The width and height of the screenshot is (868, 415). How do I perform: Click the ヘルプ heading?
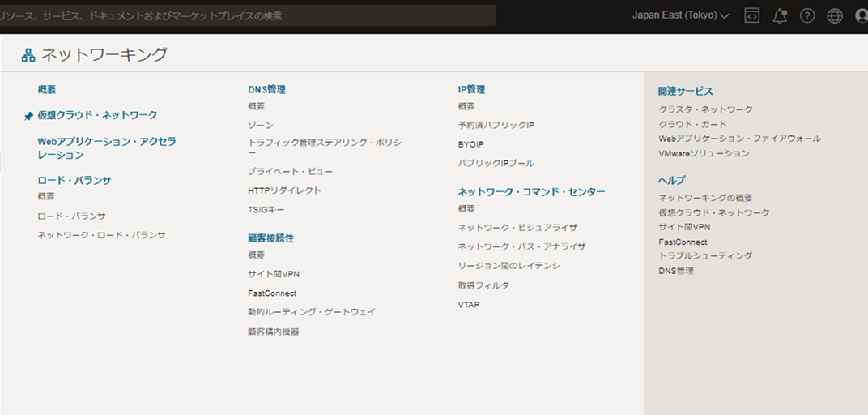pos(672,180)
